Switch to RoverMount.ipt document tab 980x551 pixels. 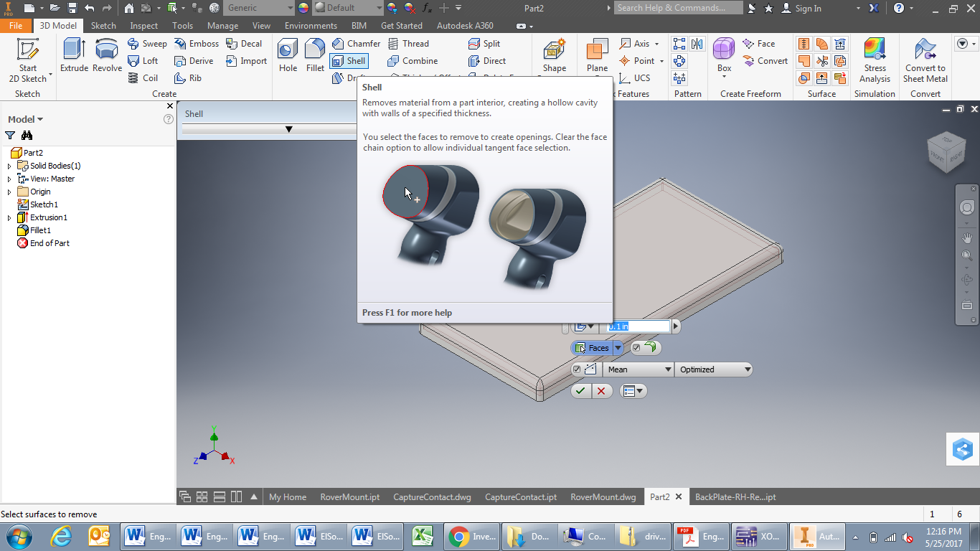350,496
